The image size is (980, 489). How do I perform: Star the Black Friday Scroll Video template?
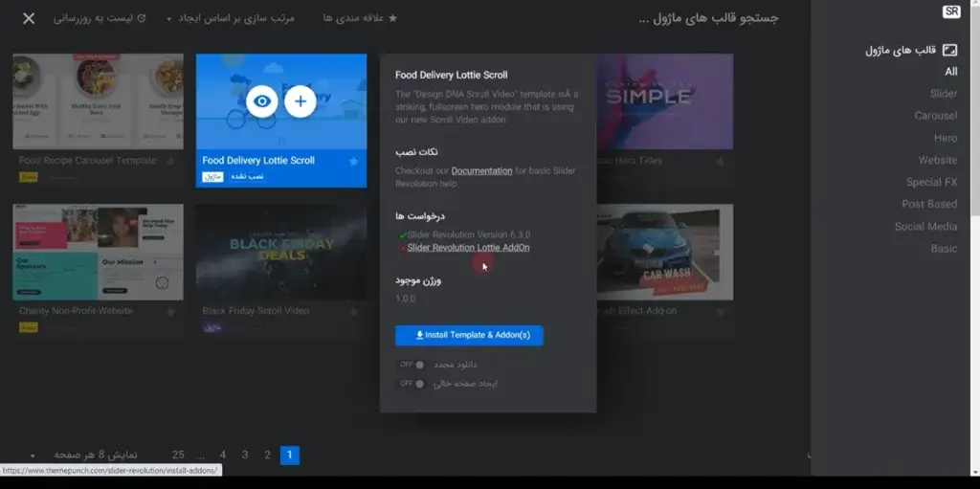click(x=353, y=311)
